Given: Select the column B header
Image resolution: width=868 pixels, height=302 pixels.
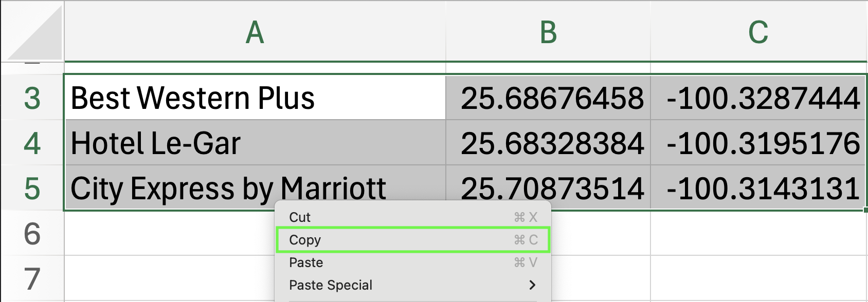Looking at the screenshot, I should pos(548,33).
